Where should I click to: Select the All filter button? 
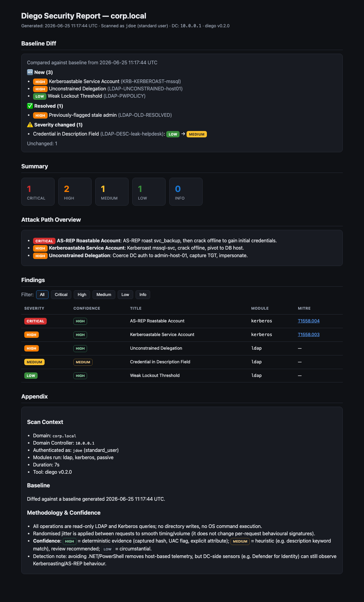[42, 294]
